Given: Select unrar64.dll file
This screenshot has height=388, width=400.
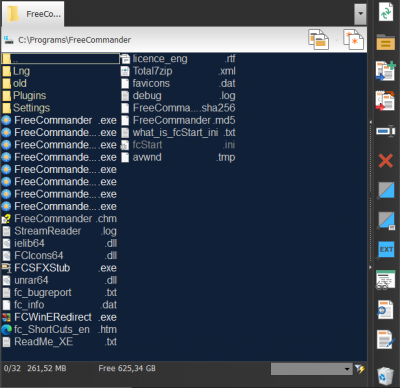Looking at the screenshot, I should (59, 281).
